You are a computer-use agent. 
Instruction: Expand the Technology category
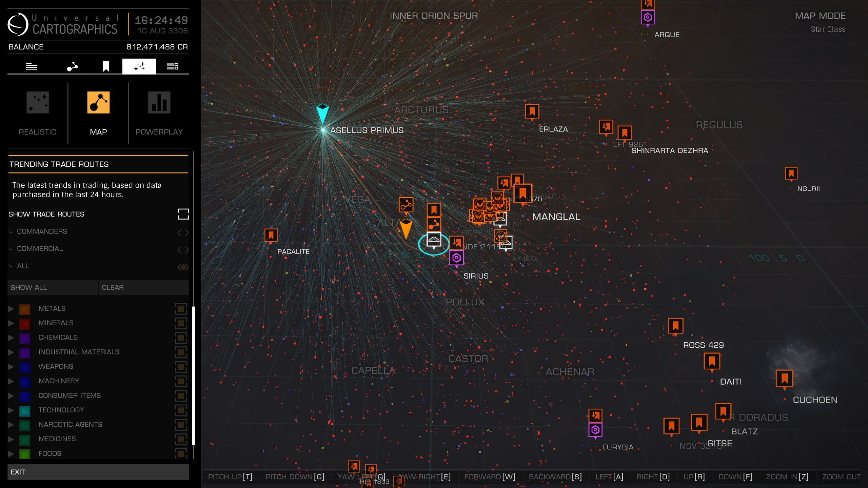11,410
